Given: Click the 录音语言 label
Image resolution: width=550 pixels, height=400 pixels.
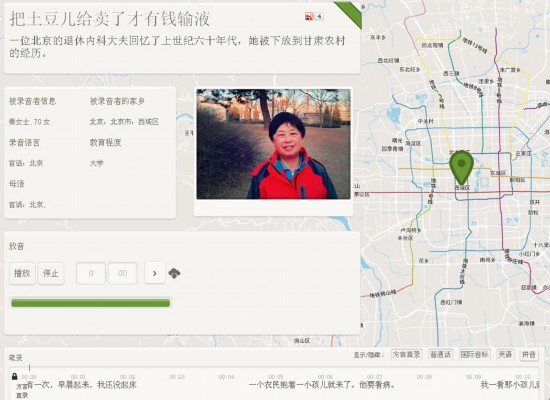Looking at the screenshot, I should tap(25, 142).
